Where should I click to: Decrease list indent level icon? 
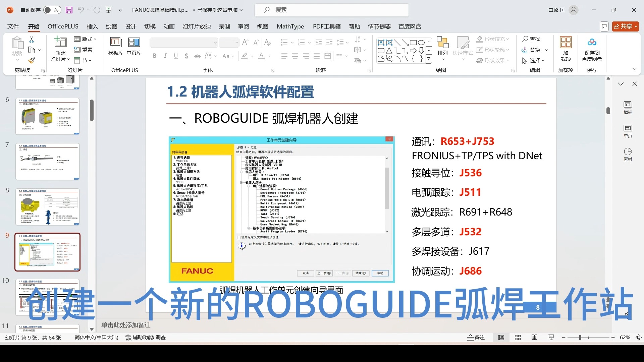[x=319, y=42]
